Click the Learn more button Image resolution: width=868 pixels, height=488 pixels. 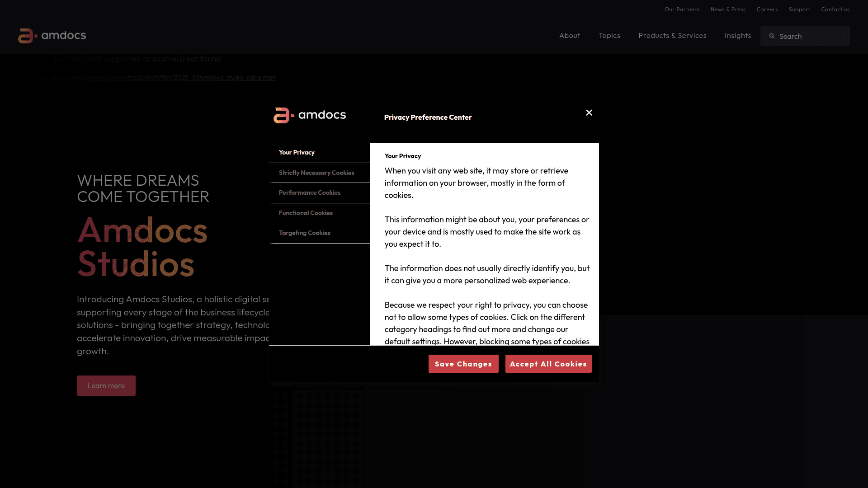(x=106, y=385)
